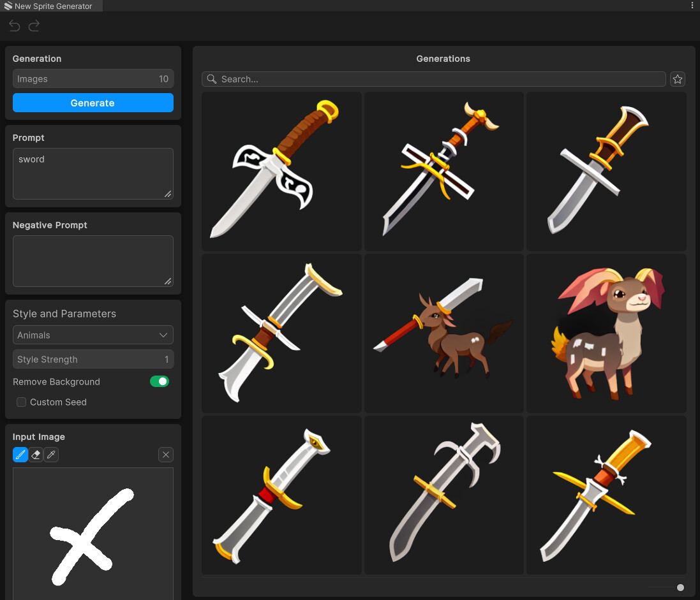Select the Eraser tool in Input Image
Image resolution: width=700 pixels, height=600 pixels.
click(36, 455)
